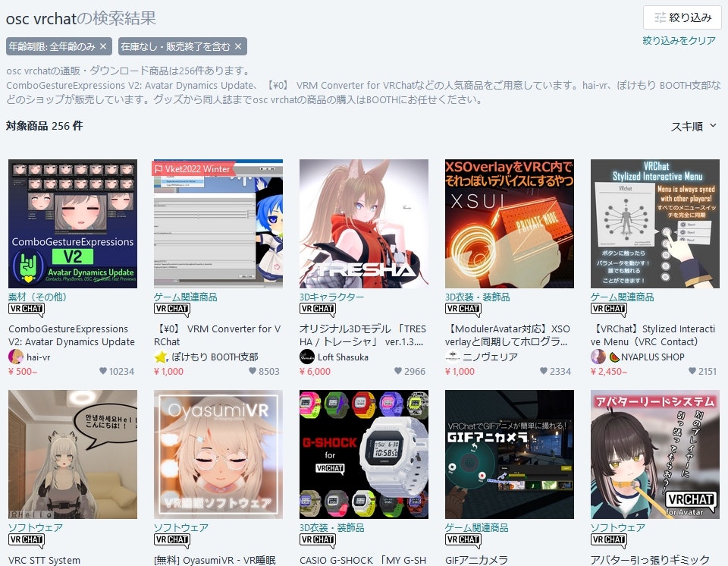Open ComboGestureExpressions V2 product thumbnail
This screenshot has width=728, height=566.
73,224
